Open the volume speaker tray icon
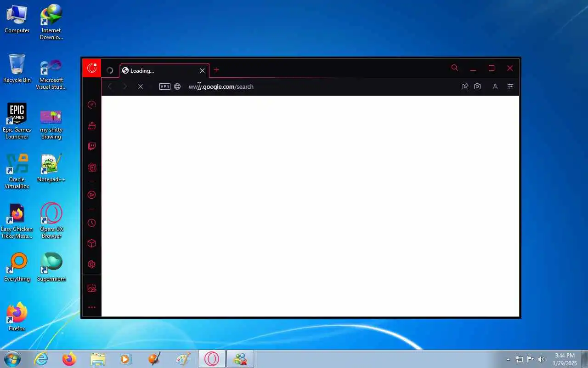Image resolution: width=588 pixels, height=368 pixels. [541, 359]
